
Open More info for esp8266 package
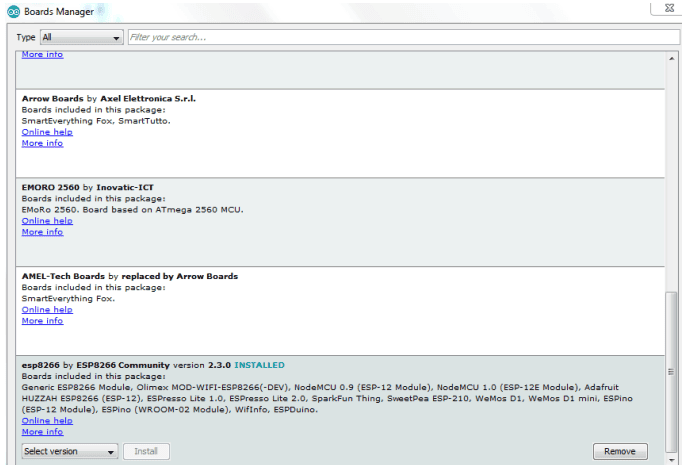(x=43, y=432)
